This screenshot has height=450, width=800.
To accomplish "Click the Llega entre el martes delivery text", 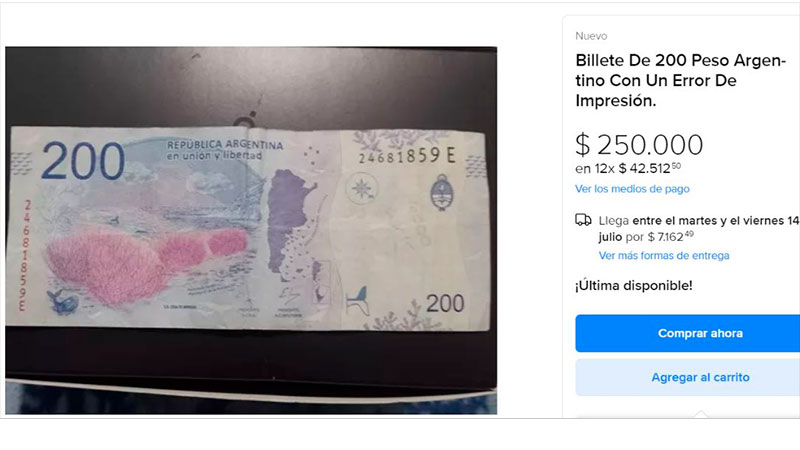I will tap(698, 229).
